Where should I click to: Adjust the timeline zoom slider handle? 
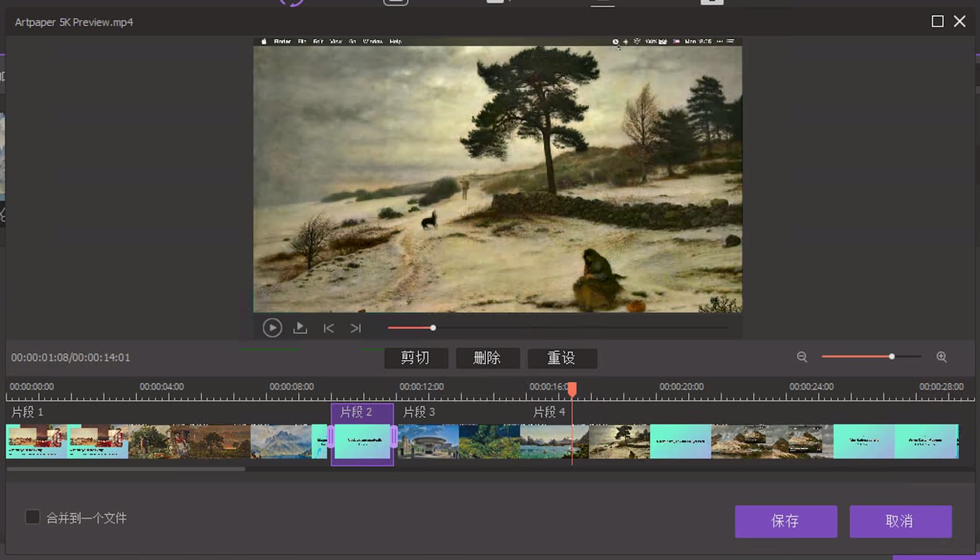(x=892, y=356)
